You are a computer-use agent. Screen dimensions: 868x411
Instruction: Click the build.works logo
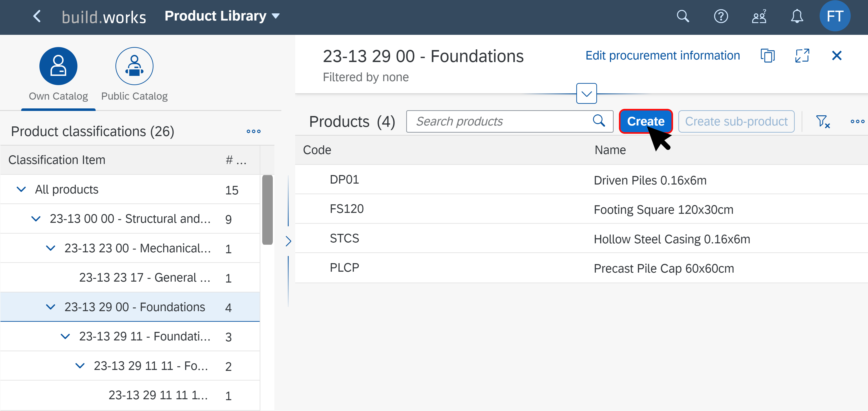[104, 17]
